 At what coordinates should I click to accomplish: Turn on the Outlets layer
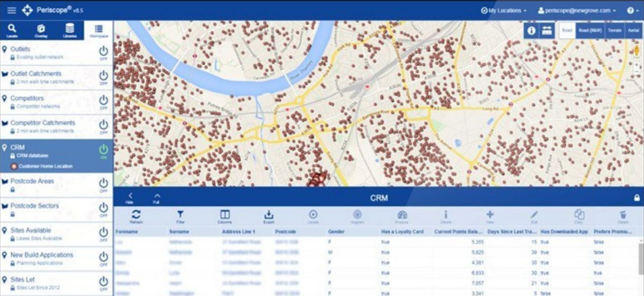click(103, 52)
